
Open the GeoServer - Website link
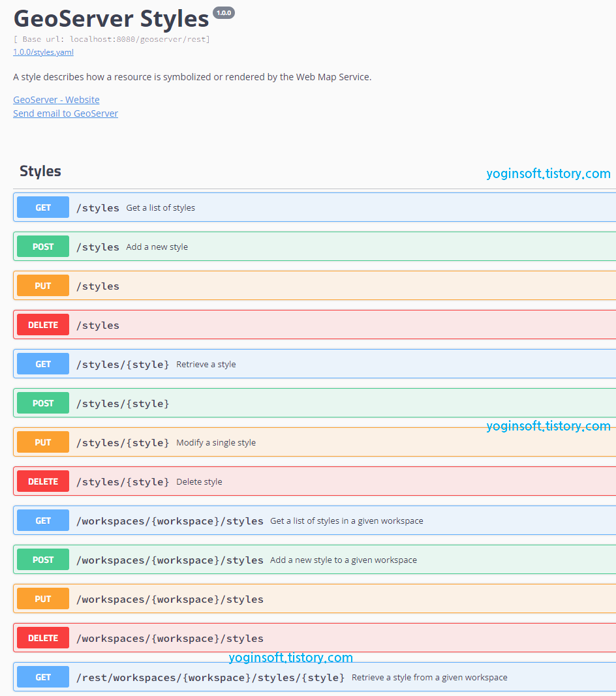coord(56,99)
